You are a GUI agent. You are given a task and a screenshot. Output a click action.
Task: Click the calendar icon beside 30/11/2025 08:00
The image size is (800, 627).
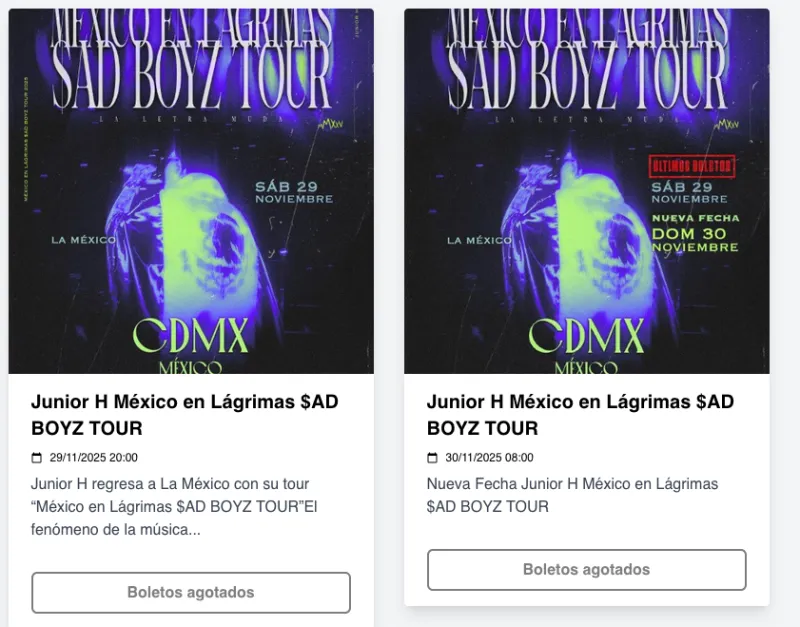(432, 458)
